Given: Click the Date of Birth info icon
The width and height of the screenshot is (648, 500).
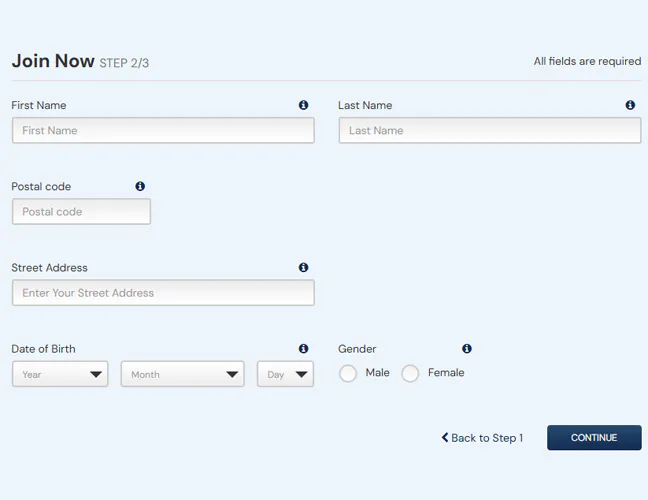Looking at the screenshot, I should point(303,349).
